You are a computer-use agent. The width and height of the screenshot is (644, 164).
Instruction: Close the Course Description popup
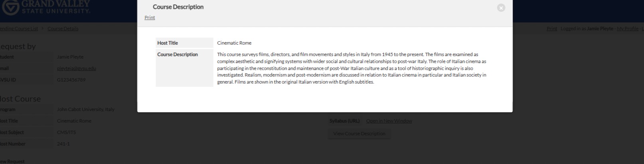pyautogui.click(x=501, y=8)
